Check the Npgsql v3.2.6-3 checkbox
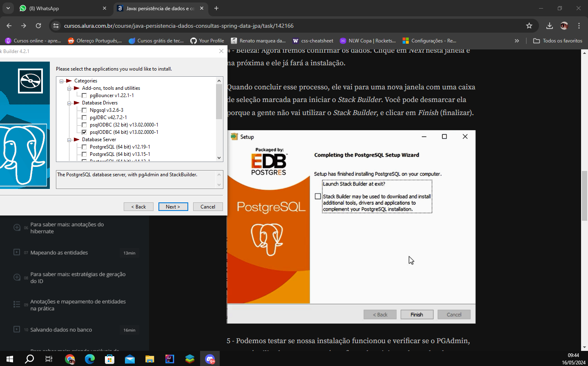Image resolution: width=588 pixels, height=366 pixels. (84, 110)
